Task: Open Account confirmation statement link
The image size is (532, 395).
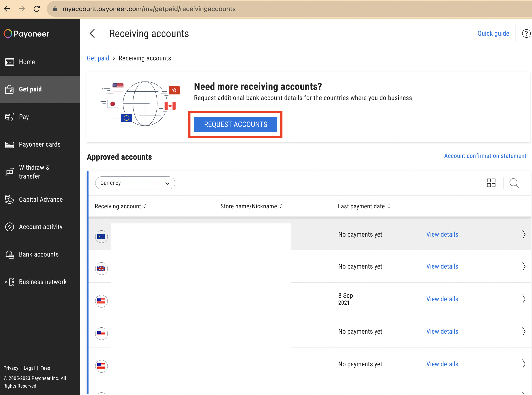Action: click(485, 156)
